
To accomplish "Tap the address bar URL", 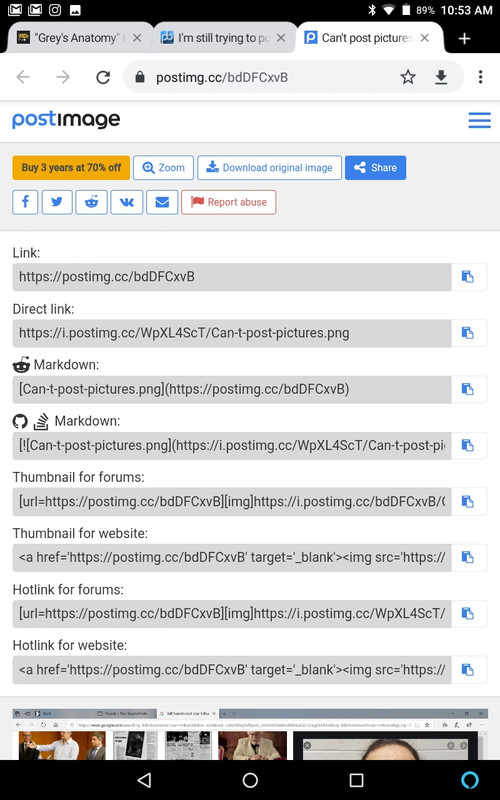I will (222, 78).
